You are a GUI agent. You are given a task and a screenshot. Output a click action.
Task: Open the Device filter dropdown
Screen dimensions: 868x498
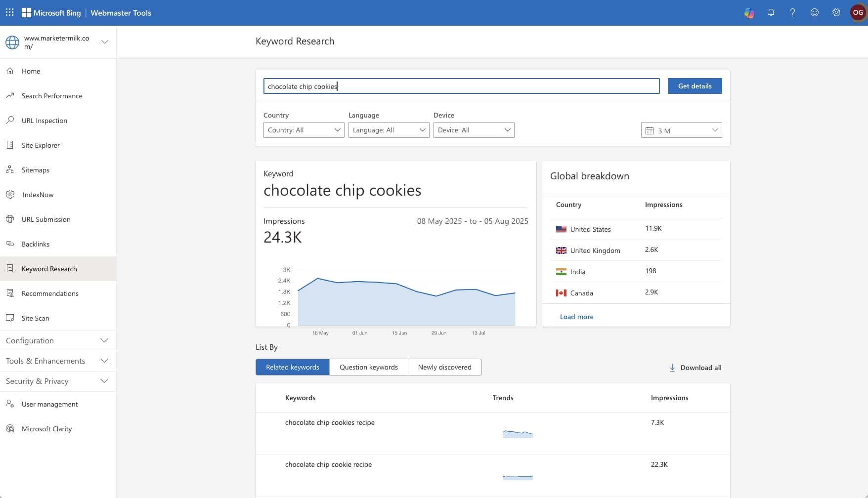(x=474, y=130)
